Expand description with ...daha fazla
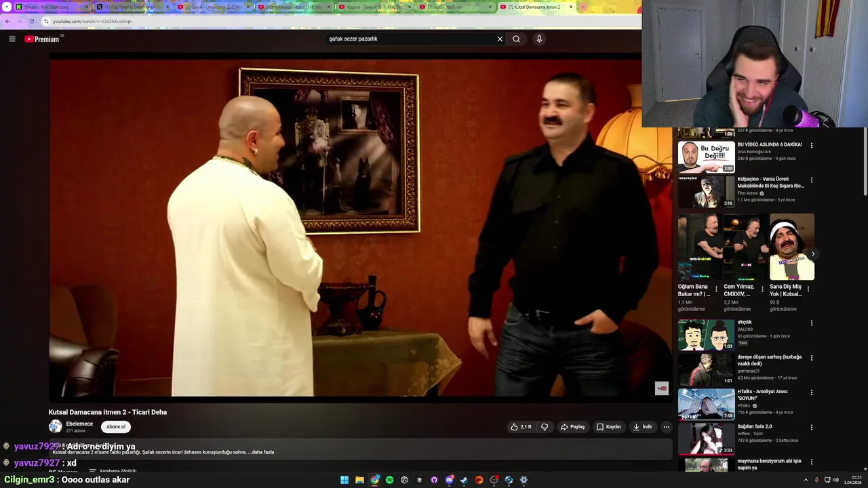Screen dimensions: 868x488 pyautogui.click(x=261, y=452)
